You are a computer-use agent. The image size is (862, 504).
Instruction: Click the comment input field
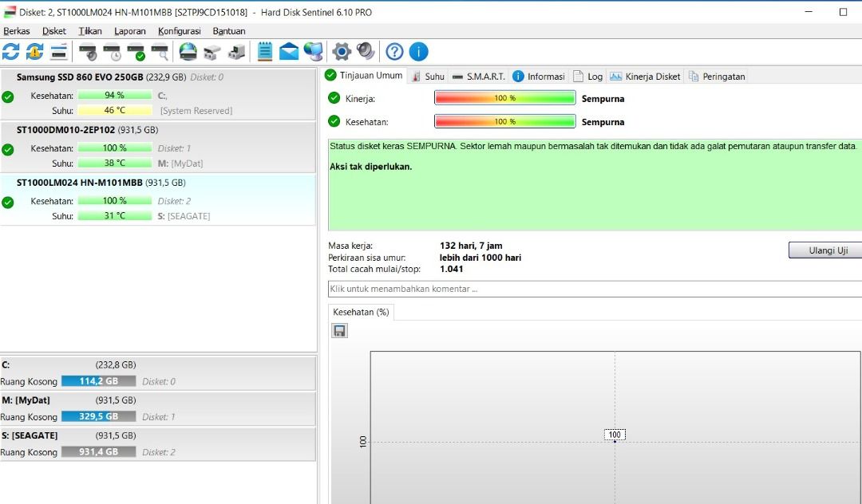(594, 289)
